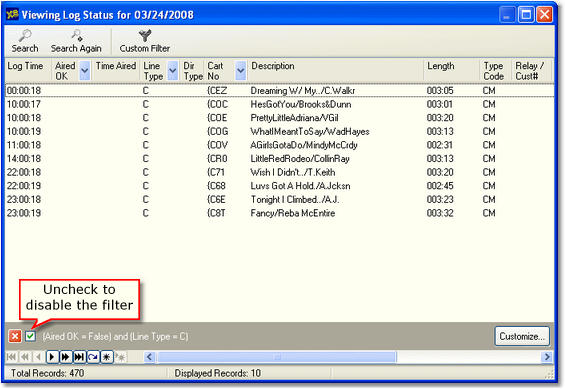Screen dimensions: 565x390
Task: Select row LittleRedRodeo/CollinRay
Action: click(x=280, y=159)
